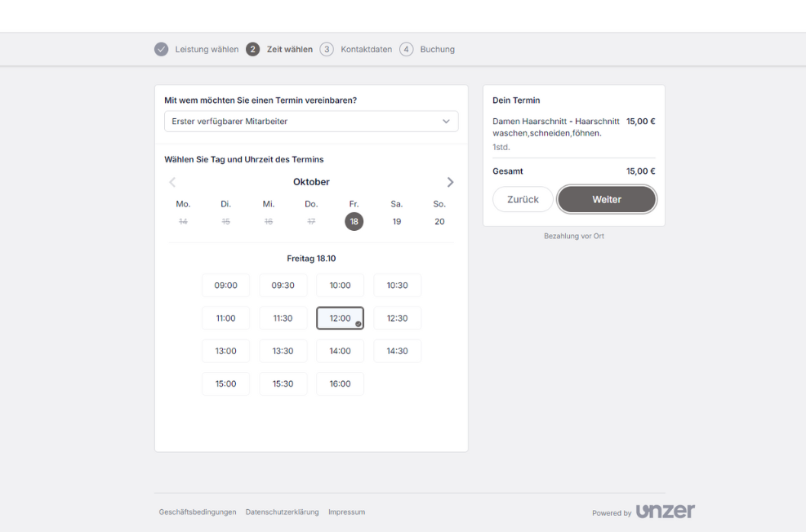Click the highlighted Friday 18 date
Image resolution: width=806 pixels, height=532 pixels.
click(x=354, y=221)
